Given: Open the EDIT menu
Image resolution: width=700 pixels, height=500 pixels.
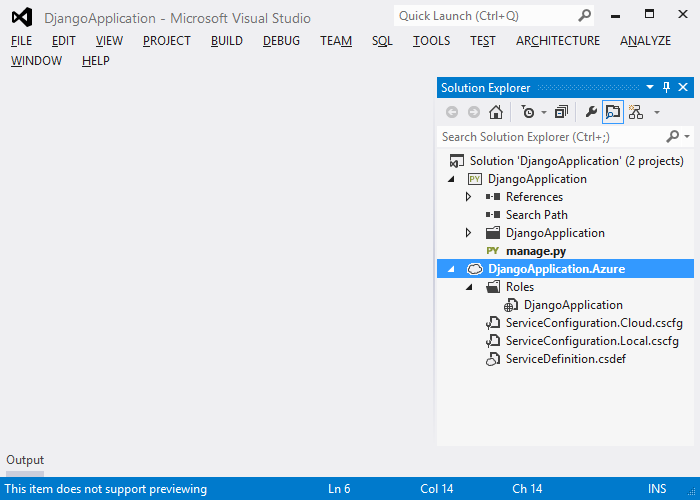Looking at the screenshot, I should [63, 41].
